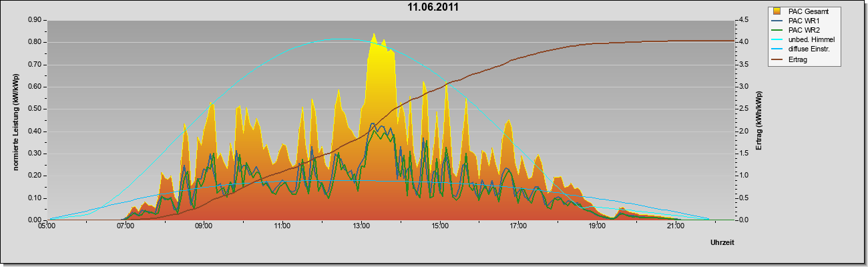Click the 19:00 time axis label
868x267 pixels.
point(597,227)
